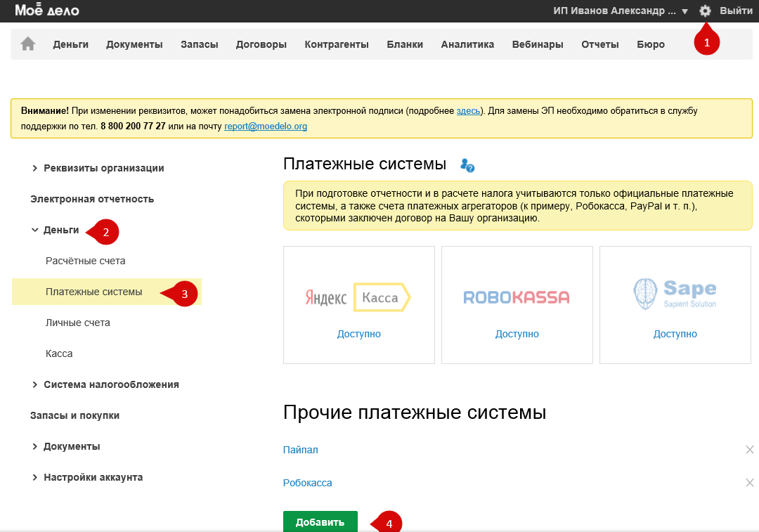Viewport: 759px width, 532px height.
Task: Select Платежные системы in sidebar
Action: pyautogui.click(x=107, y=292)
